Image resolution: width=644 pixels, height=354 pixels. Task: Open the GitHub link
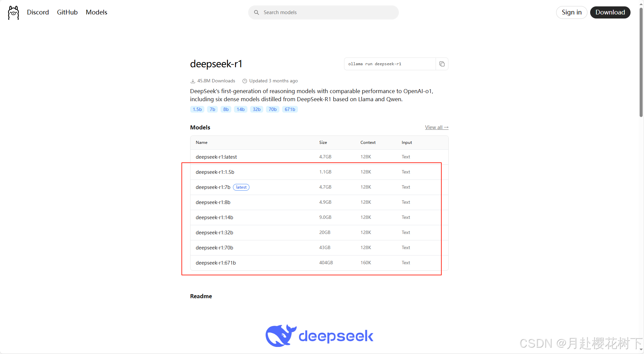coord(67,12)
